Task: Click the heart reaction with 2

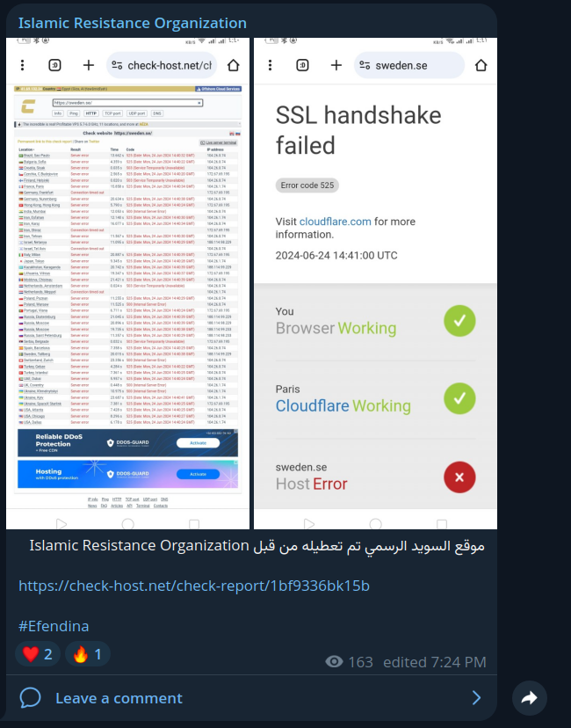Action: [x=38, y=654]
